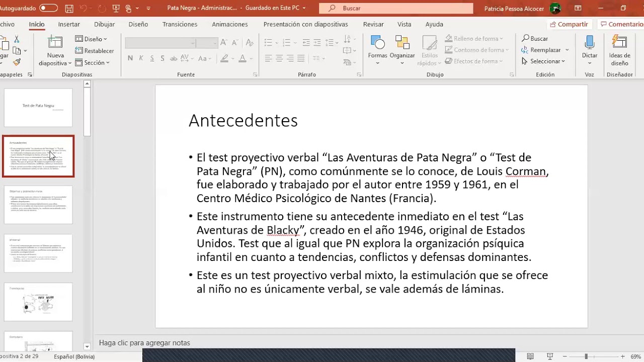Click the Buscar find button in Edición
Image resolution: width=644 pixels, height=362 pixels.
[x=535, y=39]
